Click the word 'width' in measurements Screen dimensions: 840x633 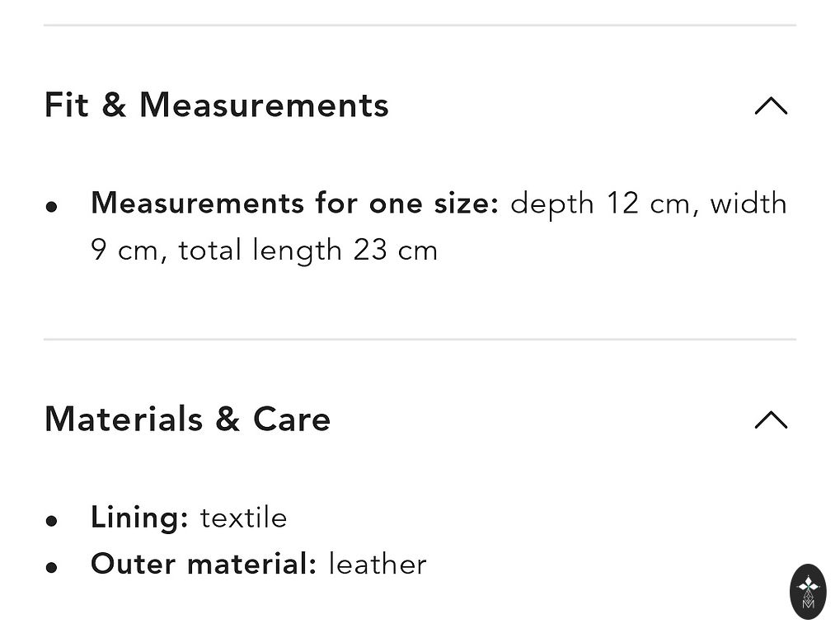tap(748, 204)
